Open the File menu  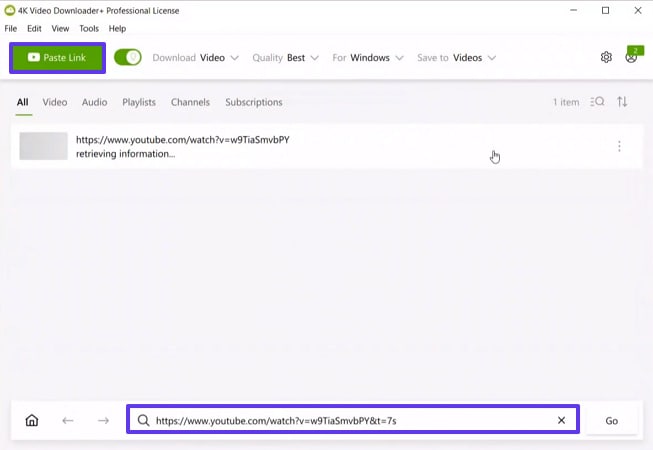coord(11,29)
